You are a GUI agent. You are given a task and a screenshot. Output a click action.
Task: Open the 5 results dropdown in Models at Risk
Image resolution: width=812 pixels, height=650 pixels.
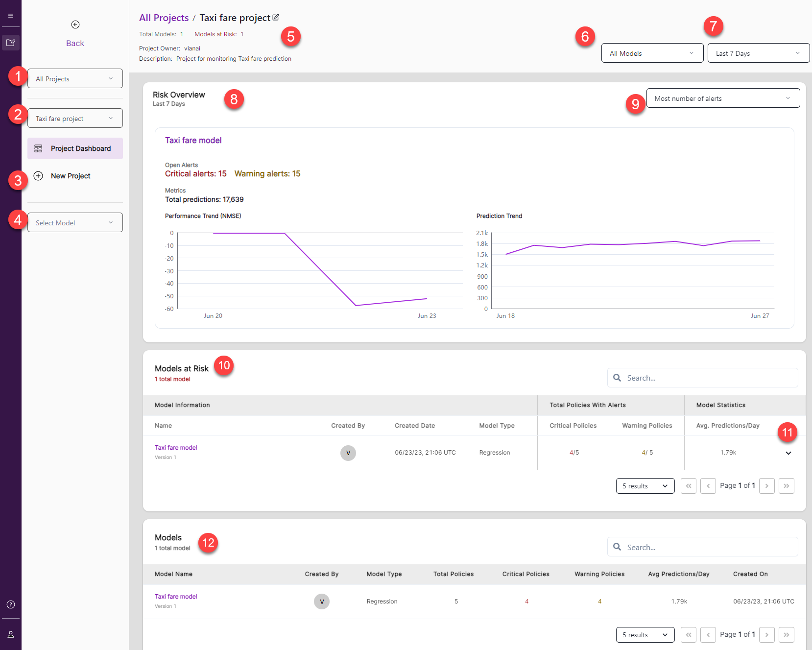pyautogui.click(x=645, y=486)
